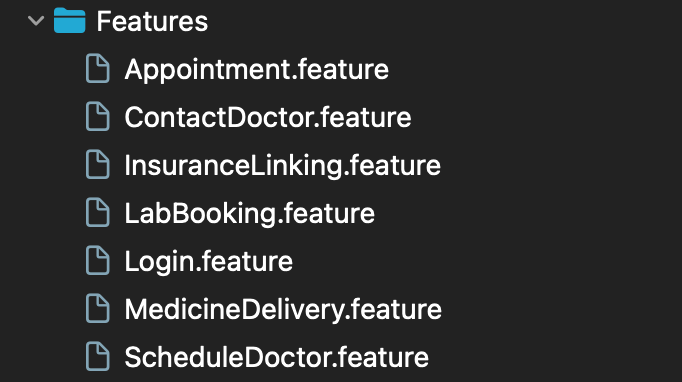Click the ContactDoctor.feature file icon
Image resolution: width=682 pixels, height=382 pixels.
pyautogui.click(x=97, y=116)
